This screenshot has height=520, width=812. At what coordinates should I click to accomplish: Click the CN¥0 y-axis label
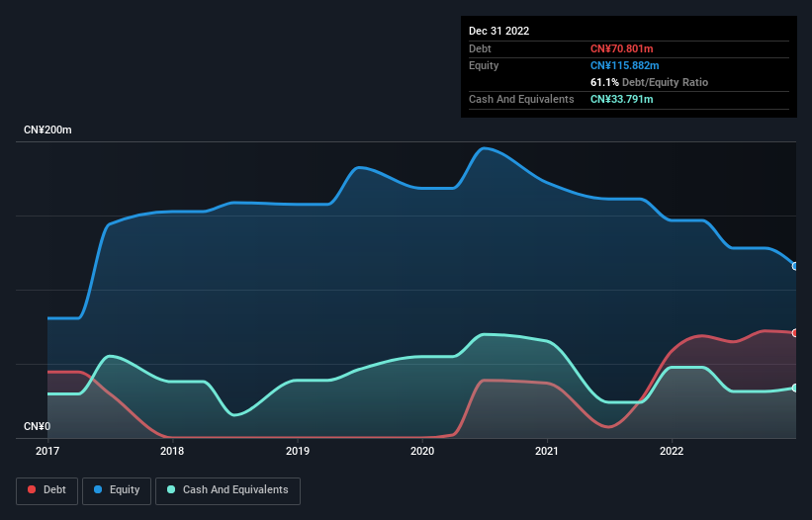tap(38, 426)
